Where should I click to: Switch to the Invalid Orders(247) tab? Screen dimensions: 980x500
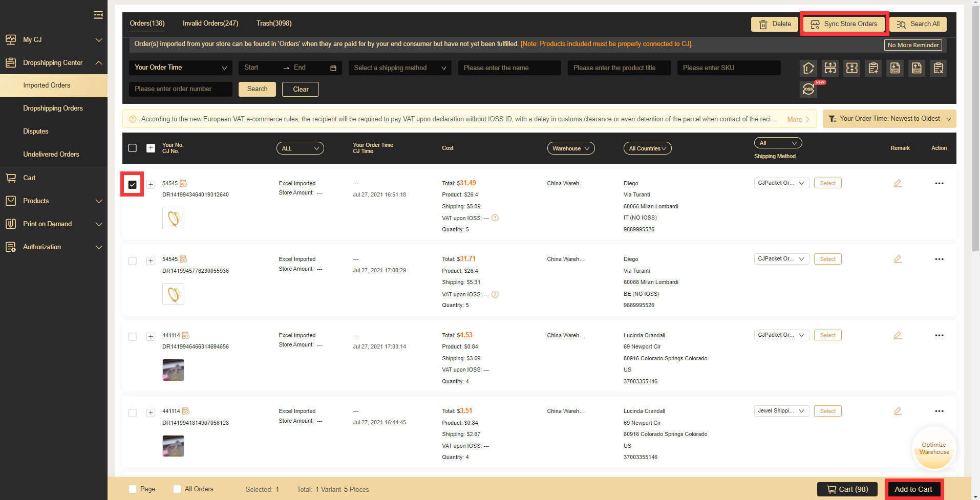[210, 24]
